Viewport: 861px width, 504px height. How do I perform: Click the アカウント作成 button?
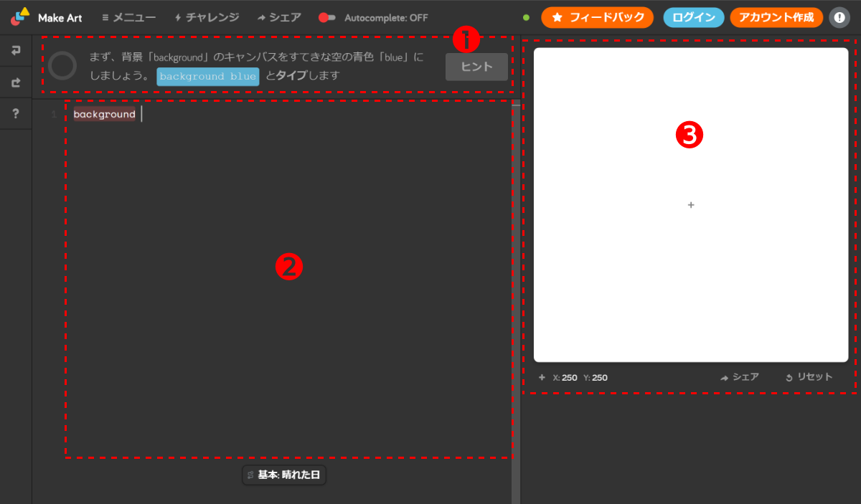[776, 17]
